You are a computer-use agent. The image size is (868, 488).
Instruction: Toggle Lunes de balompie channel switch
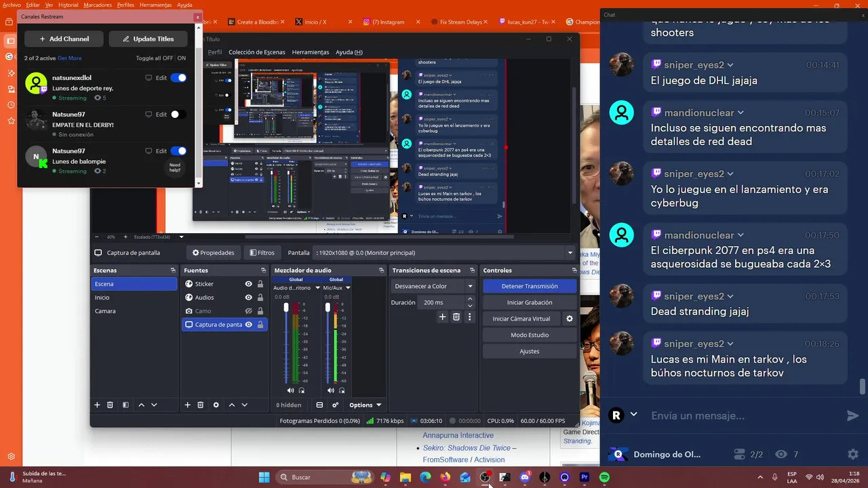pyautogui.click(x=178, y=151)
